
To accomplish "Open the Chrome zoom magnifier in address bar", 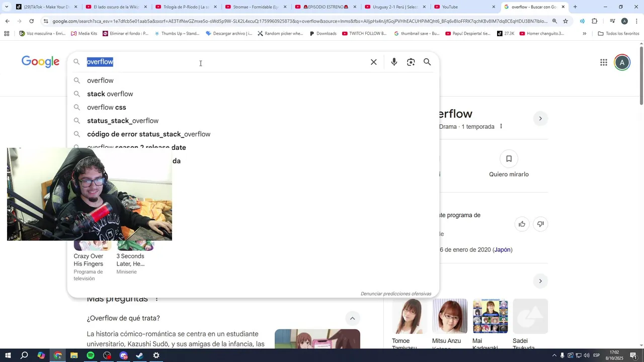I will (x=554, y=21).
